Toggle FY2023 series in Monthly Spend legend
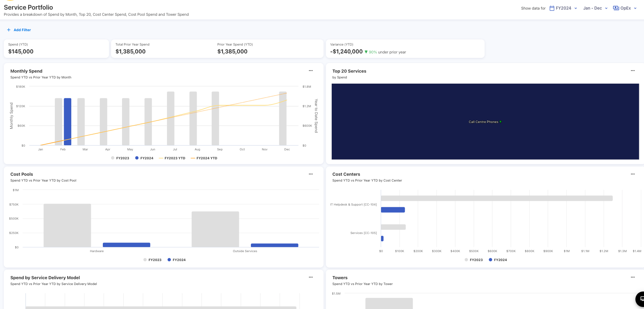 [x=120, y=158]
